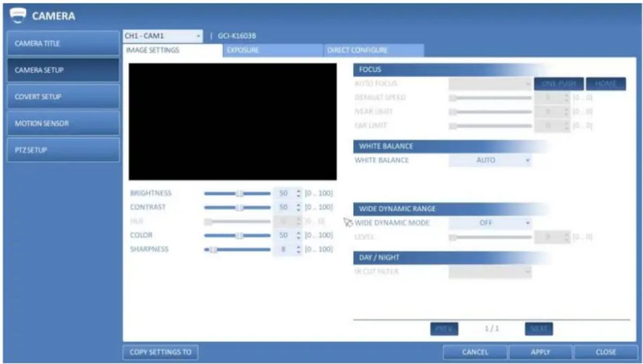The image size is (643, 364).
Task: Switch to the IMAGE SETTINGS tab
Action: (x=172, y=50)
